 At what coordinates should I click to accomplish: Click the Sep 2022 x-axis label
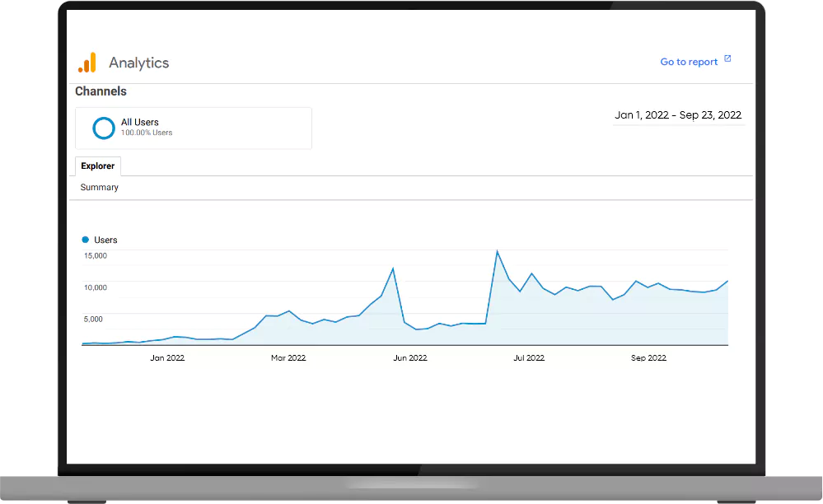pos(648,357)
